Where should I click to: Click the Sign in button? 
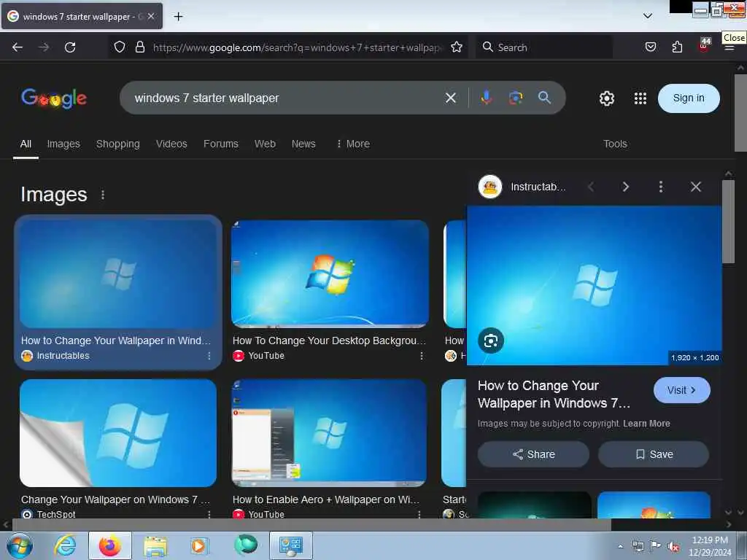click(689, 98)
